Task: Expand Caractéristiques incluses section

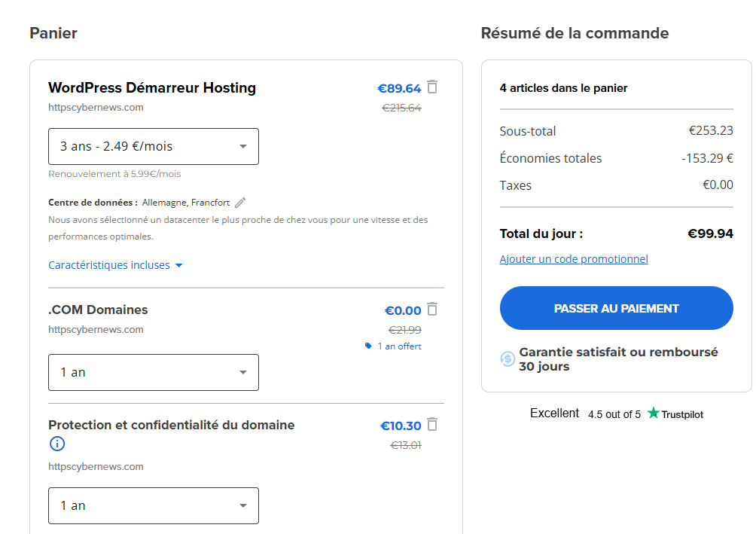Action: 115,265
